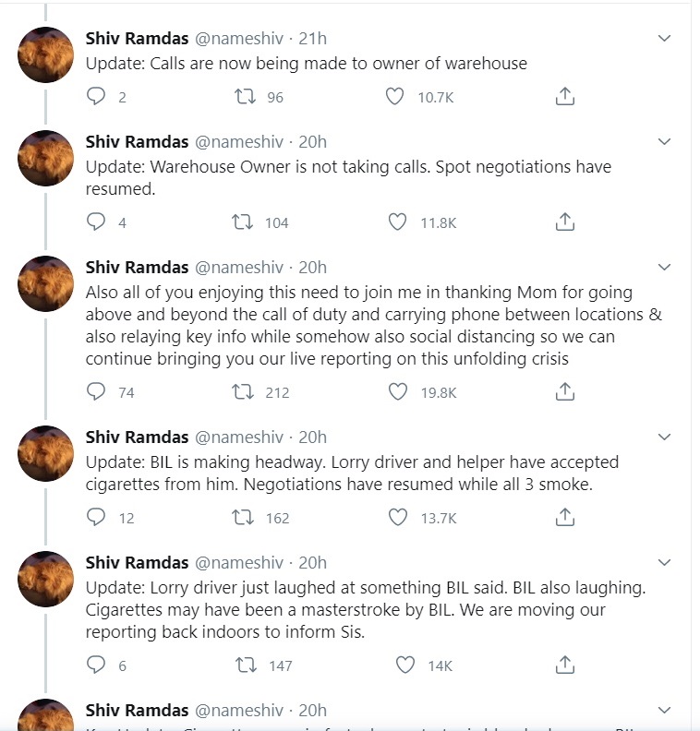Retweet the tweet showing 104 retweets
Screen dimensions: 700x731
click(x=243, y=222)
